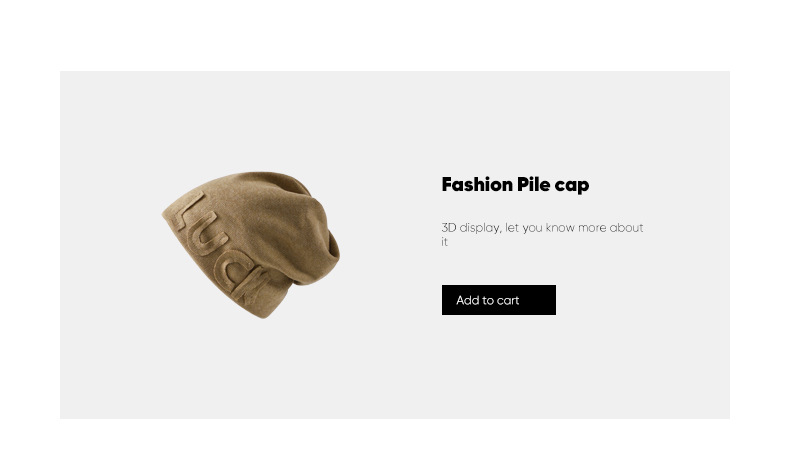Click the word 'Add' on black button
The image size is (790, 461).
468,300
